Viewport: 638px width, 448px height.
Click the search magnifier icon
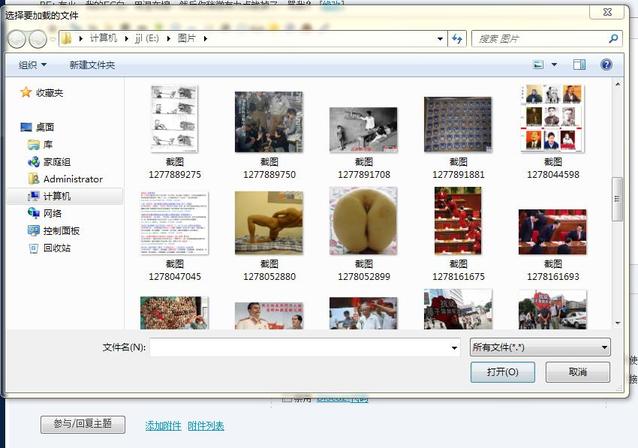coord(613,39)
